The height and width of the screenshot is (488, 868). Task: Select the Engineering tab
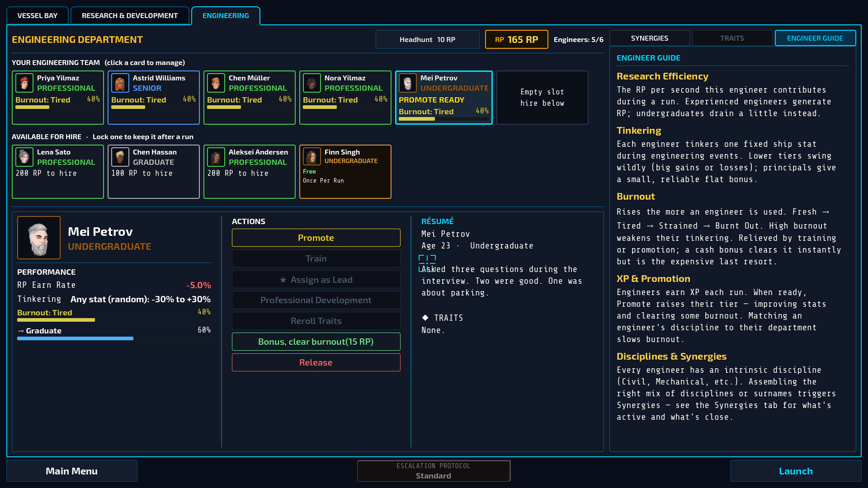[x=226, y=15]
